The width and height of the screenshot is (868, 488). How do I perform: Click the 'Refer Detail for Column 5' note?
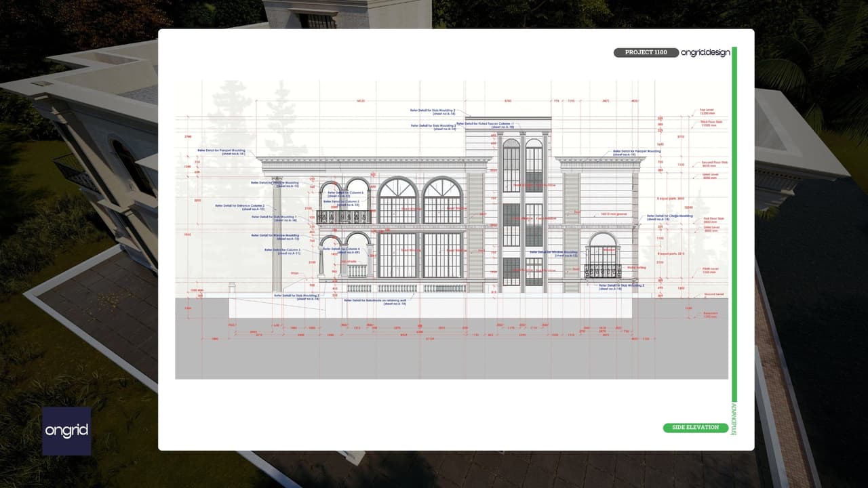click(x=342, y=203)
